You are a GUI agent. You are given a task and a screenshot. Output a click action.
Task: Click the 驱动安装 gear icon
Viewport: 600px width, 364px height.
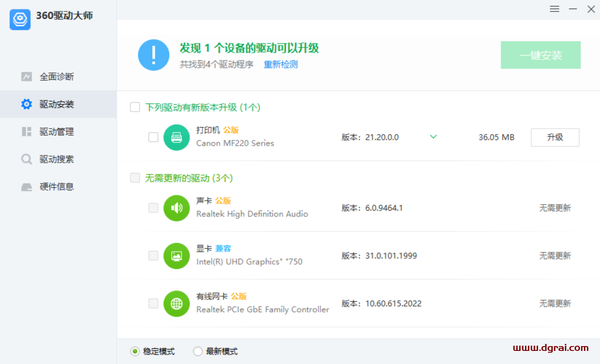pyautogui.click(x=27, y=104)
